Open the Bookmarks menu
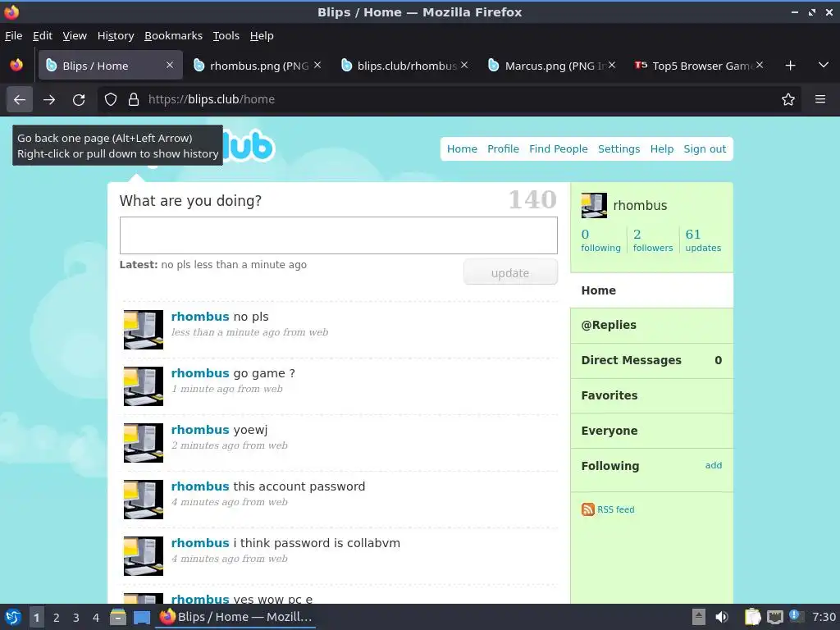This screenshot has height=630, width=840. 174,36
